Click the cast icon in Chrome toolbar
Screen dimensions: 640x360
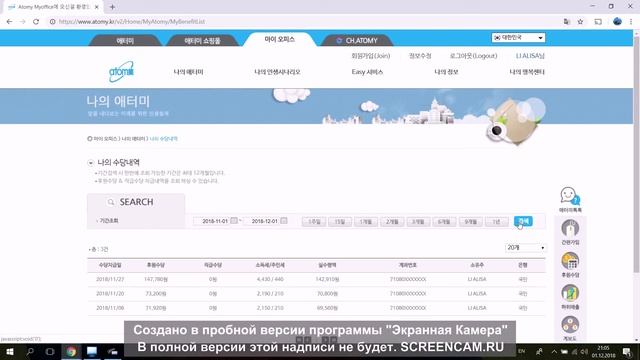click(598, 22)
